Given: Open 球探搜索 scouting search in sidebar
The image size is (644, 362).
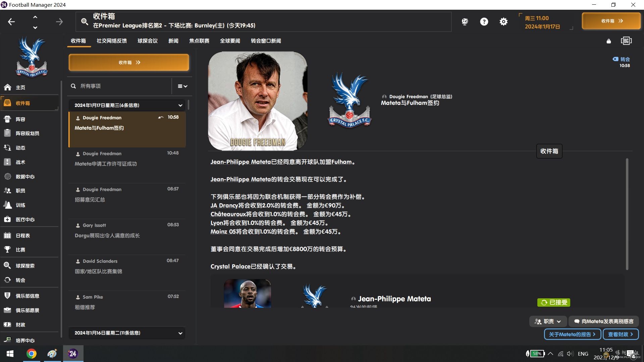Looking at the screenshot, I should 25,266.
